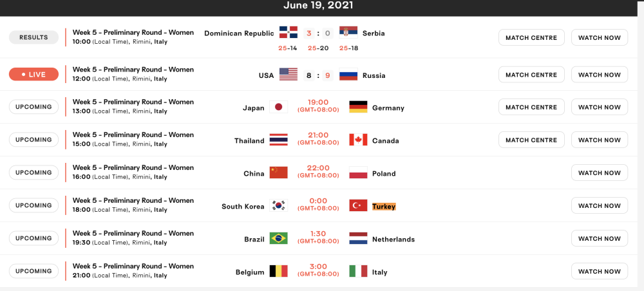This screenshot has height=291, width=644.
Task: Click Watch Now for Belgium vs Italy
Action: tap(599, 271)
